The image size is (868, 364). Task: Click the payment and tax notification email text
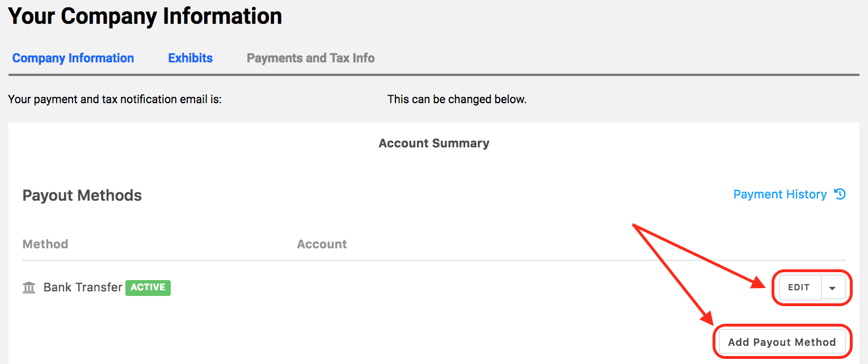(x=115, y=100)
